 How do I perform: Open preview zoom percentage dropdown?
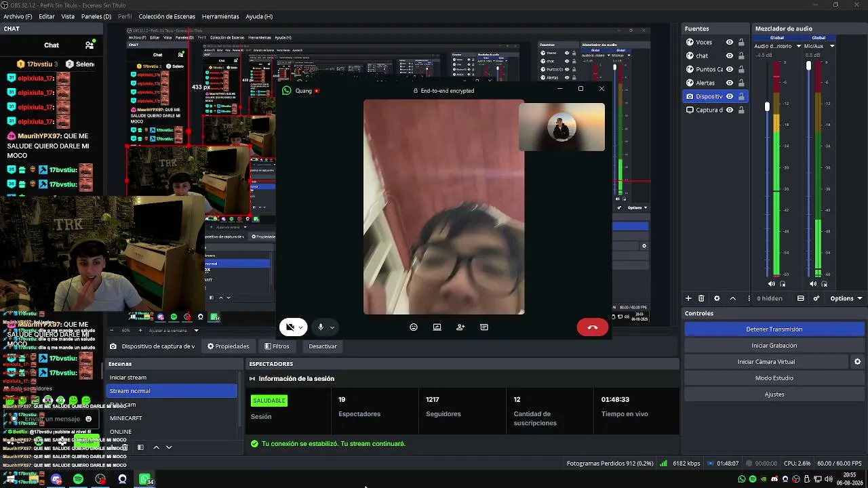coord(125,331)
